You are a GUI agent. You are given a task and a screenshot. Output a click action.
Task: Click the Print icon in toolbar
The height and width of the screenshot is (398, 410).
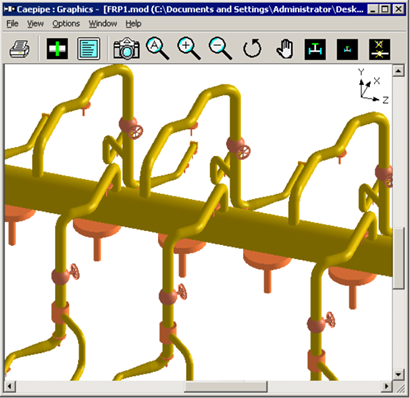pos(20,49)
